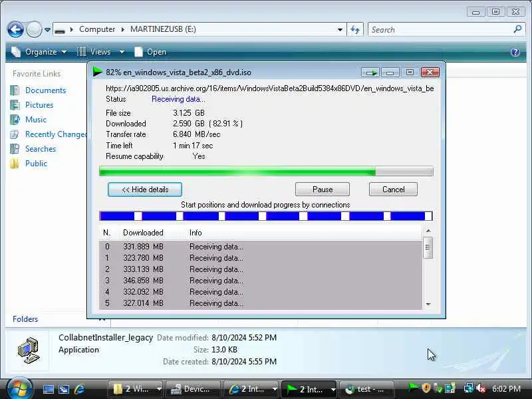Click the blue connections progress bar
532x399 pixels.
pos(266,216)
